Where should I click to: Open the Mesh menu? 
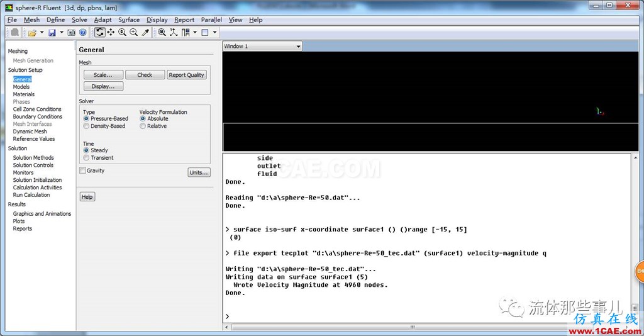[31, 20]
